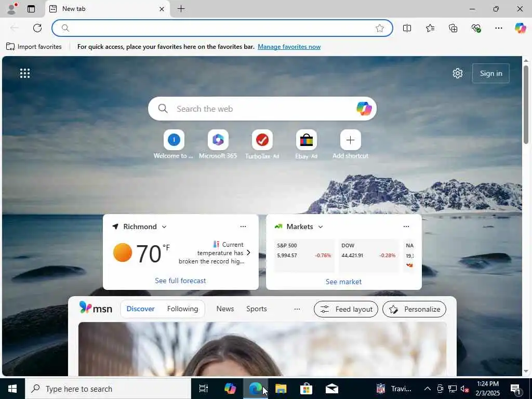Viewport: 532px width, 399px height.
Task: Switch to the Discover tab
Action: click(x=140, y=309)
